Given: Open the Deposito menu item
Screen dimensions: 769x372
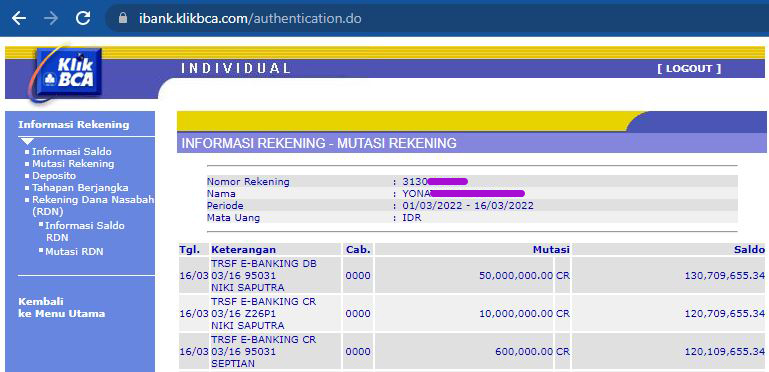Looking at the screenshot, I should pyautogui.click(x=54, y=175).
